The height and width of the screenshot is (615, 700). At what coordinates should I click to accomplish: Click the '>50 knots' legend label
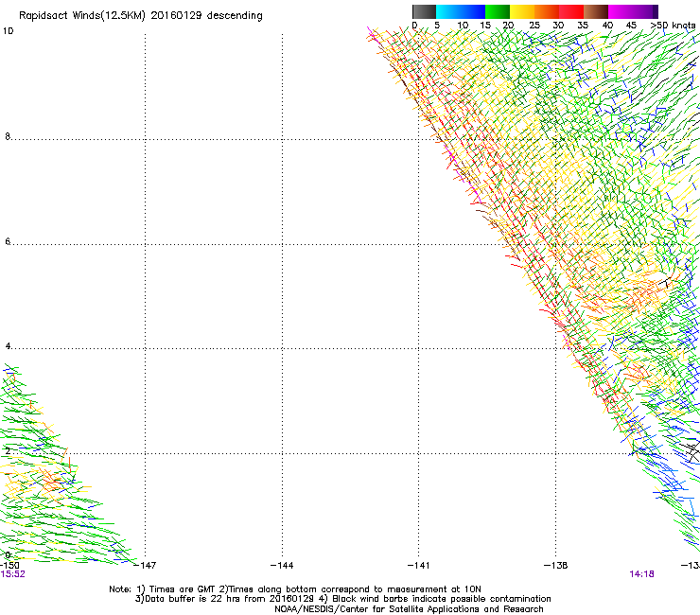pyautogui.click(x=673, y=26)
